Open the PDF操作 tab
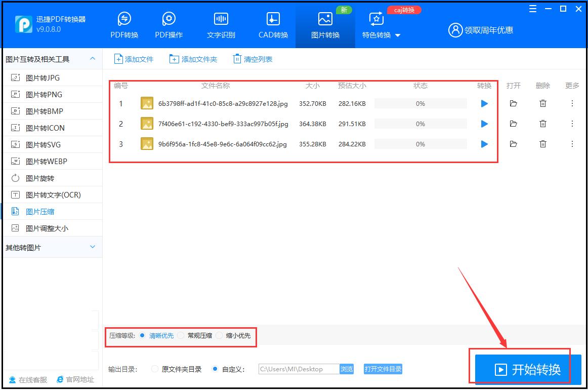The height and width of the screenshot is (390, 588). tap(169, 24)
